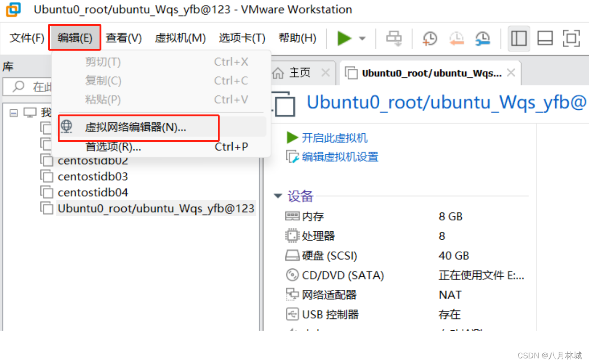Collapse the 我的计算机 tree node
The image size is (589, 364).
tap(14, 113)
